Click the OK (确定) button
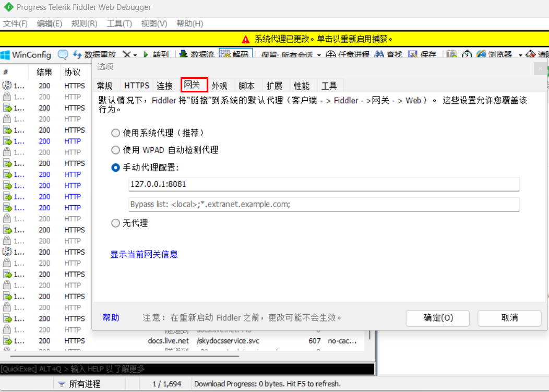Viewport: 549px width, 392px height. tap(438, 318)
